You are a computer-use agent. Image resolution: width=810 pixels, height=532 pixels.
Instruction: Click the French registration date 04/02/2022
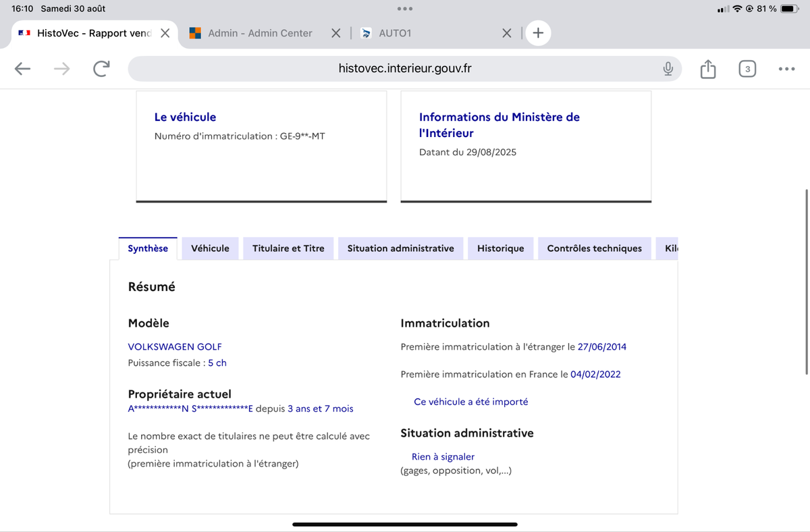(x=595, y=375)
